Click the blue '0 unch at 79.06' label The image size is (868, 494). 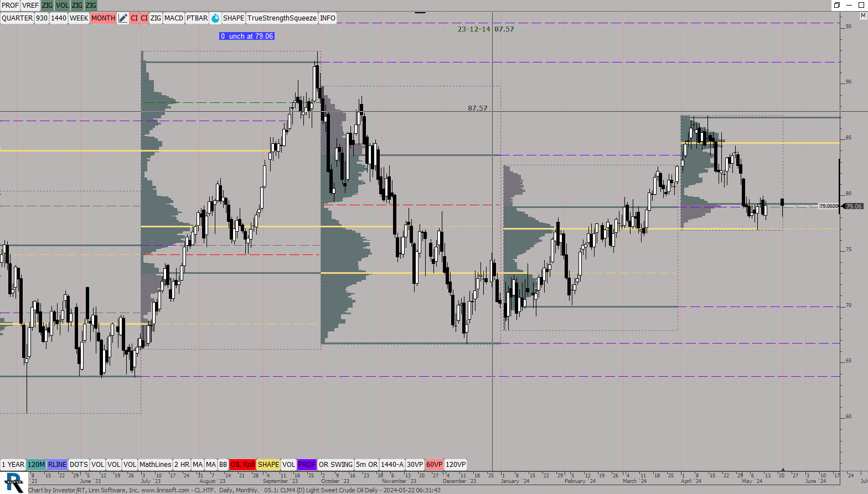click(247, 36)
